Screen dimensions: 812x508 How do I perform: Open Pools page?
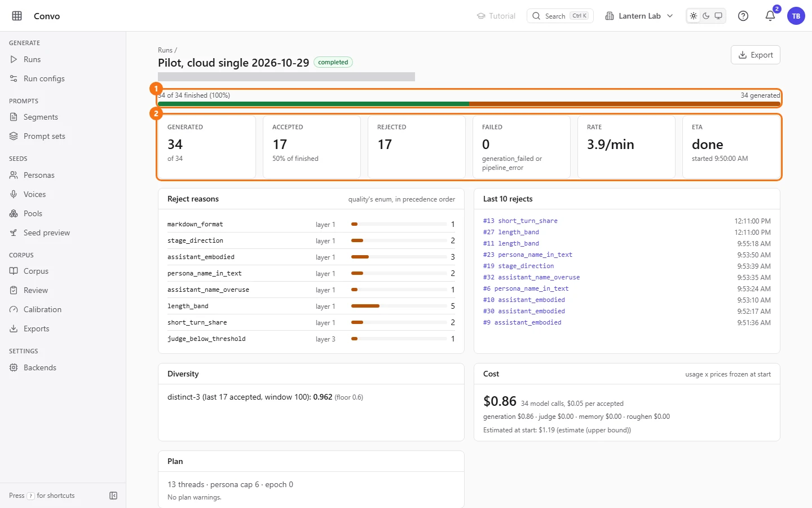click(x=63, y=213)
